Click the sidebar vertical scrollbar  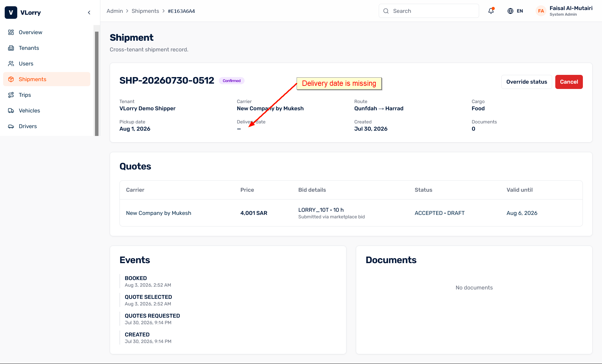97,84
